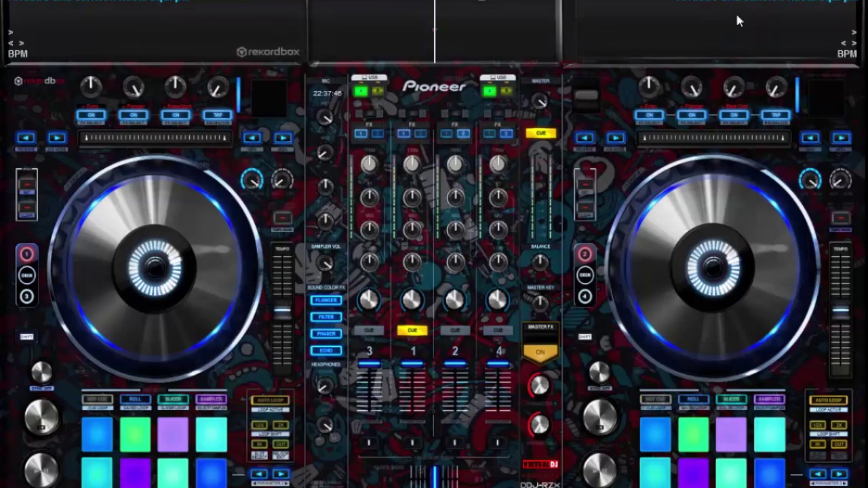The width and height of the screenshot is (868, 488).
Task: Click the MASTER level knob
Action: point(540,101)
